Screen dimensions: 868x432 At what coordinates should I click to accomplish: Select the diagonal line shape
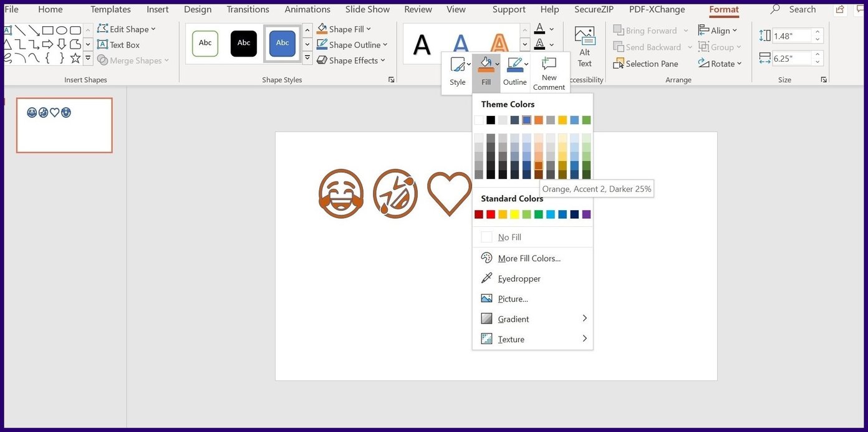pyautogui.click(x=21, y=30)
